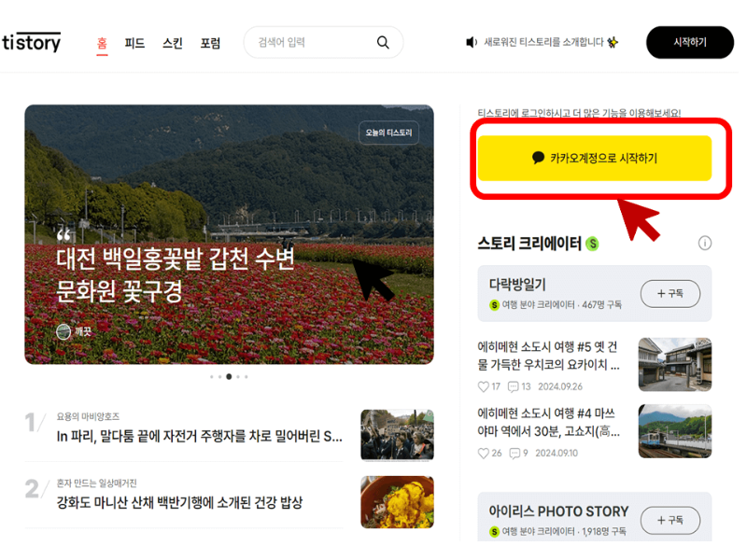This screenshot has width=747, height=560.
Task: Open the 다락방일기 creator blog
Action: point(517,285)
